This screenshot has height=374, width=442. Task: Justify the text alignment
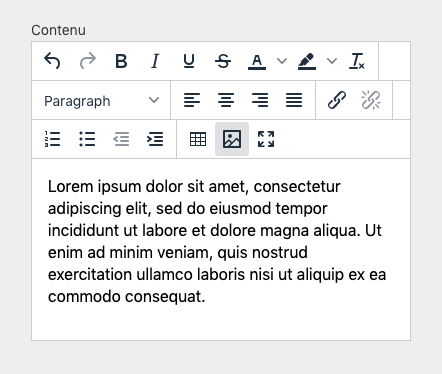pyautogui.click(x=294, y=100)
